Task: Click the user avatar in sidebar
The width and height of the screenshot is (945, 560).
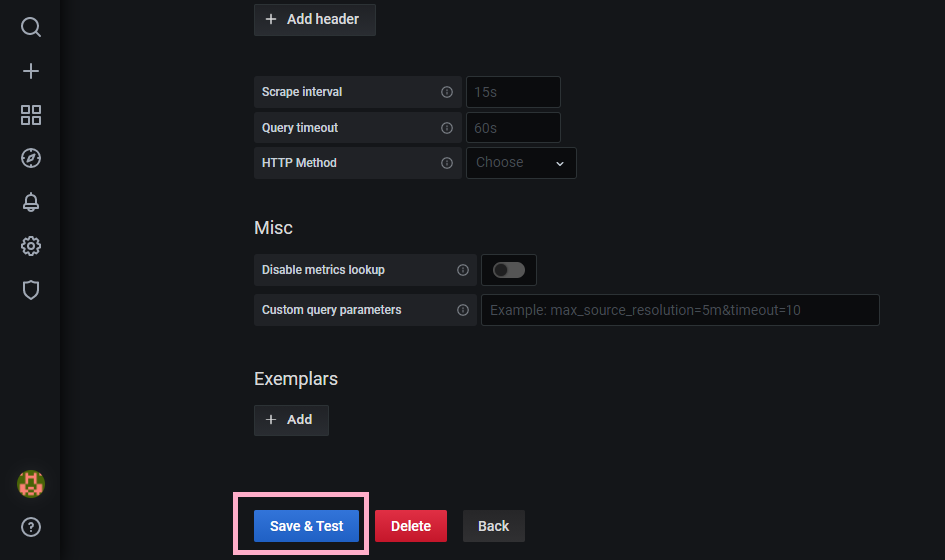Action: tap(31, 484)
